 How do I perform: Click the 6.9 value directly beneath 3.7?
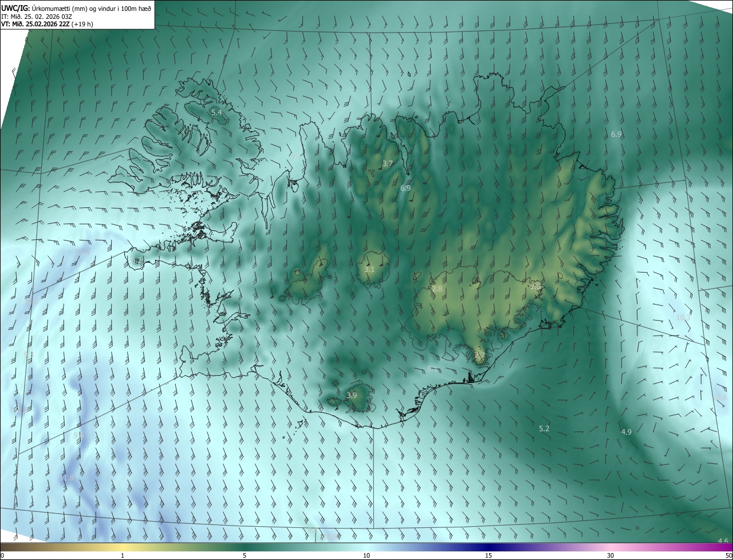(x=405, y=188)
